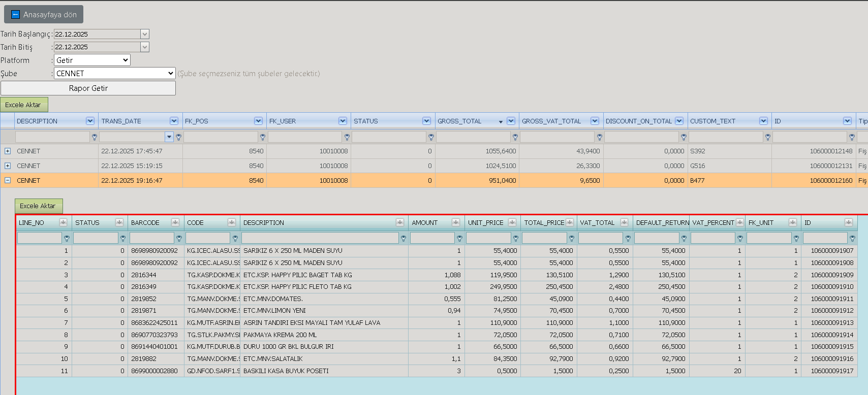
Task: Click filter funnel icon under GROSS_TOTAL column
Action: point(515,137)
